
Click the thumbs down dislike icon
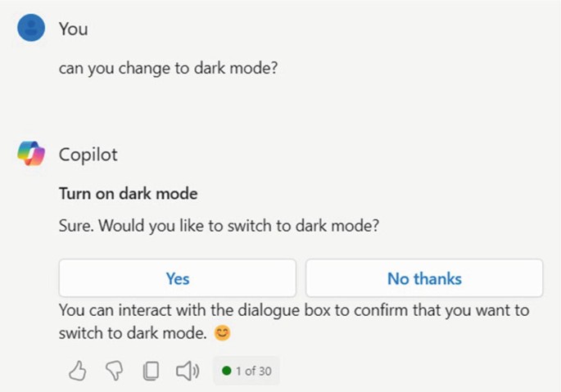(114, 372)
